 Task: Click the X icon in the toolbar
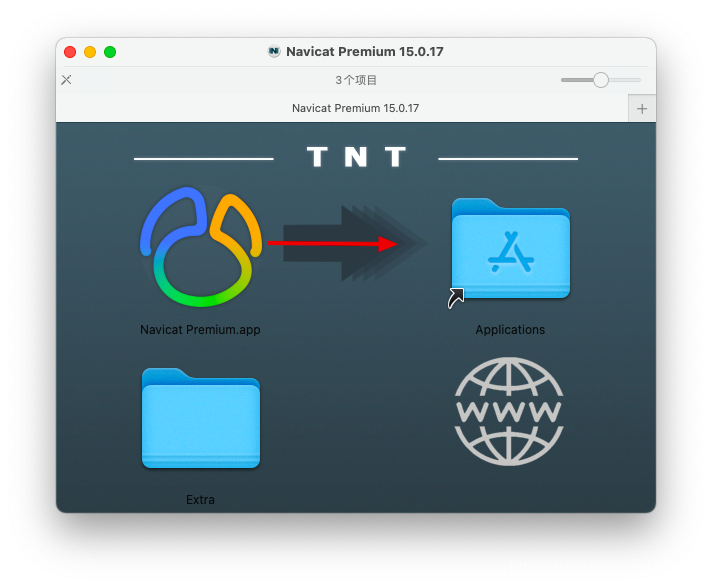[66, 80]
